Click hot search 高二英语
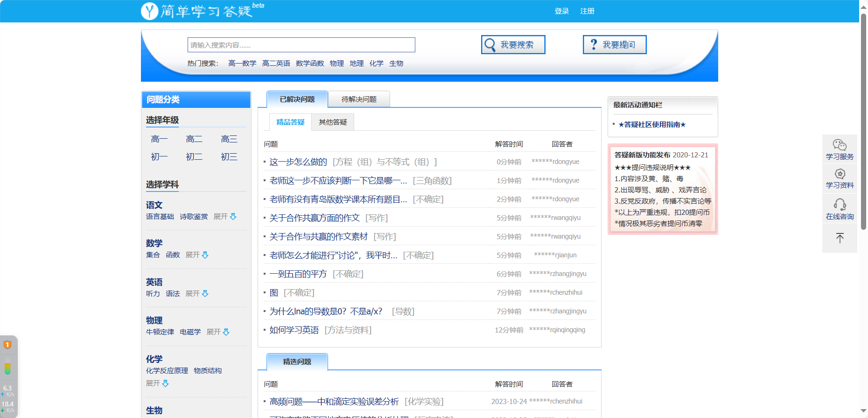Viewport: 868px width, 418px height. click(276, 64)
